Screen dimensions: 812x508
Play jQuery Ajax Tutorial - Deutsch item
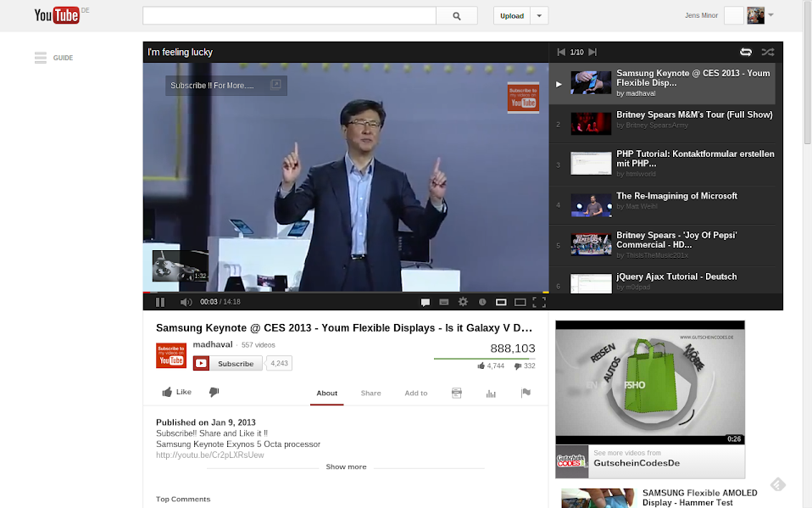click(x=662, y=281)
